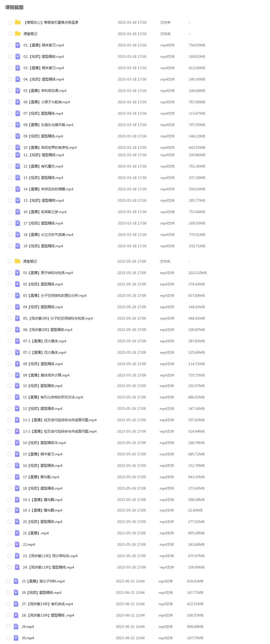This screenshot has height=644, width=270.
Task: Click the folder icon for 寒假有机重难点保温课
Action: (18, 22)
